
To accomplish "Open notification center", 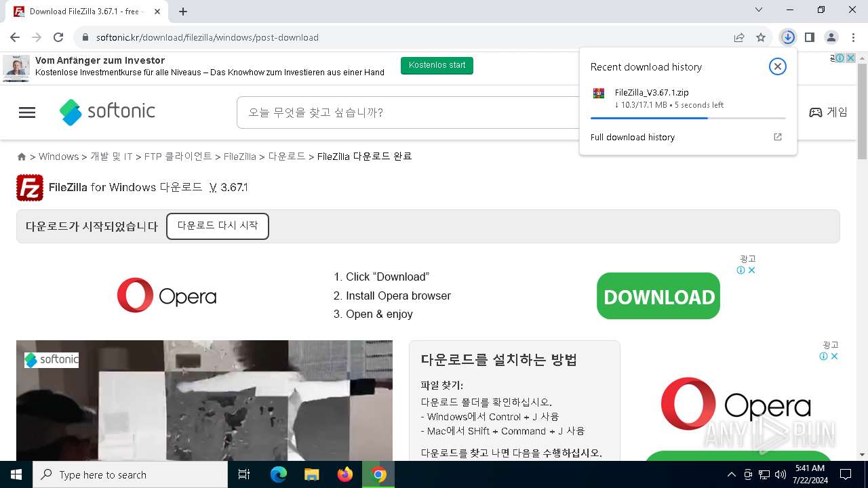I will [x=846, y=474].
